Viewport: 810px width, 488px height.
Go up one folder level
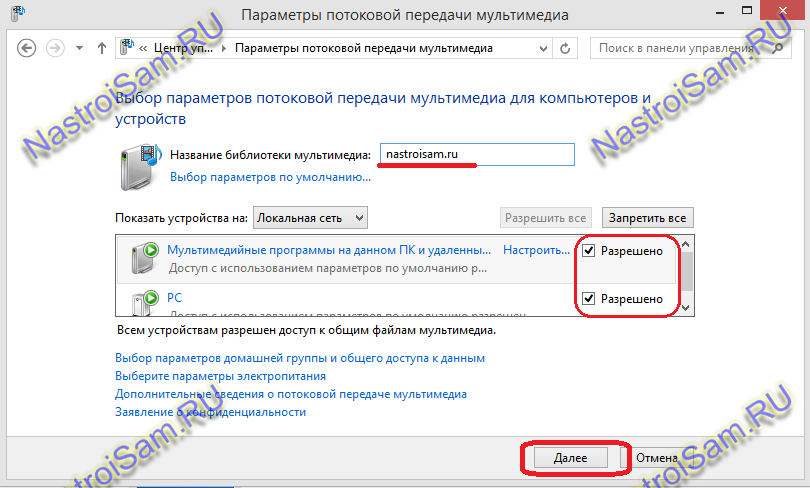[102, 49]
